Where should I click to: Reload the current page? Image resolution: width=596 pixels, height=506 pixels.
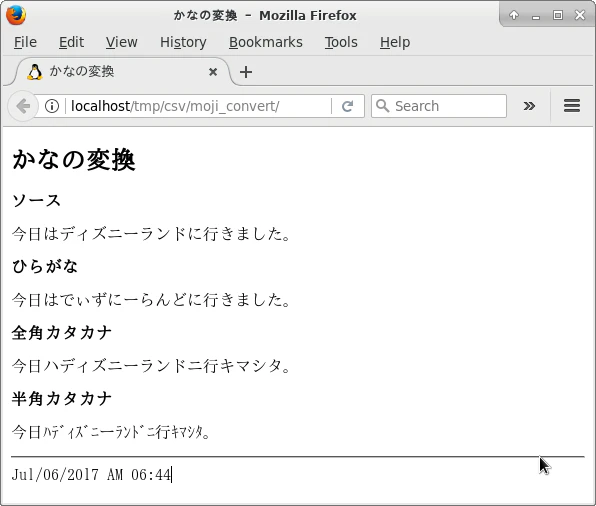point(347,106)
